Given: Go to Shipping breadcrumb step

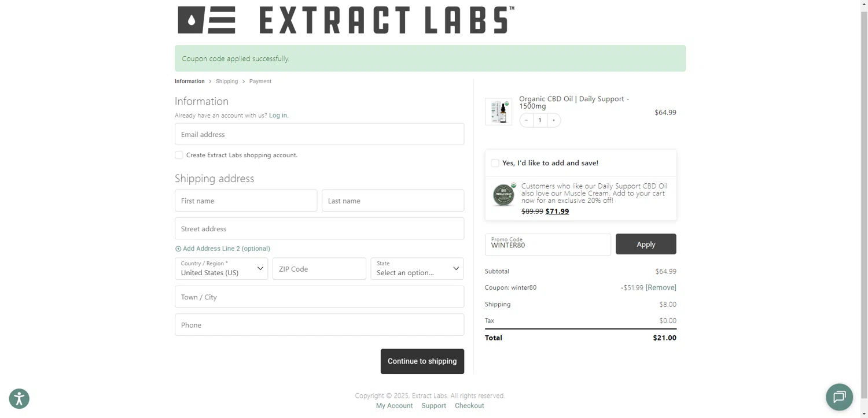Looking at the screenshot, I should [227, 82].
